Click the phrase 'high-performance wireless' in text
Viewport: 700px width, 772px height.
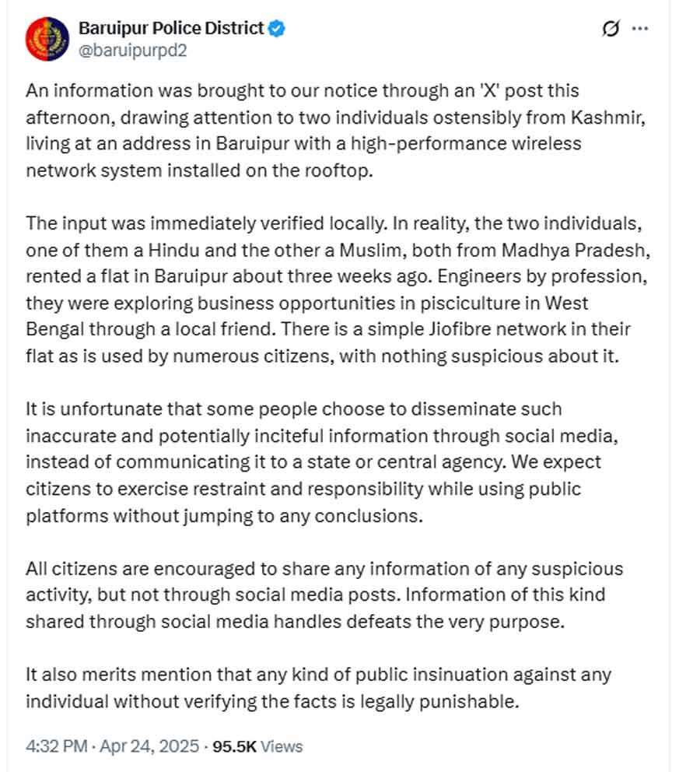(x=466, y=143)
